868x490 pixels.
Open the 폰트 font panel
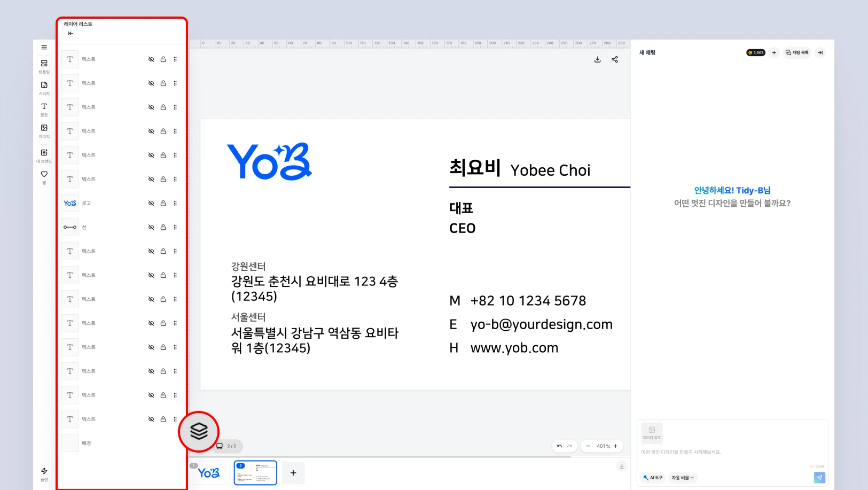[44, 110]
